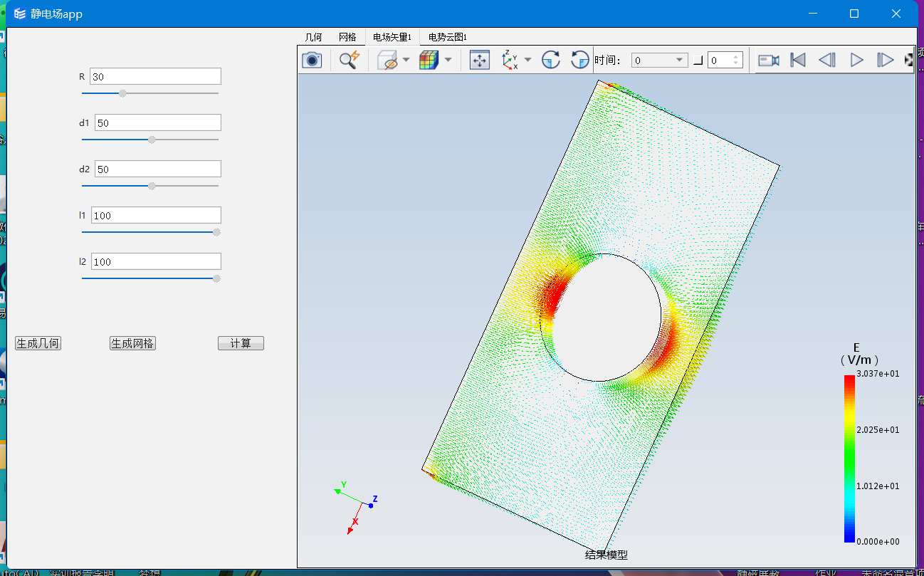Click the video camera record animation icon
924x576 pixels.
(x=768, y=61)
